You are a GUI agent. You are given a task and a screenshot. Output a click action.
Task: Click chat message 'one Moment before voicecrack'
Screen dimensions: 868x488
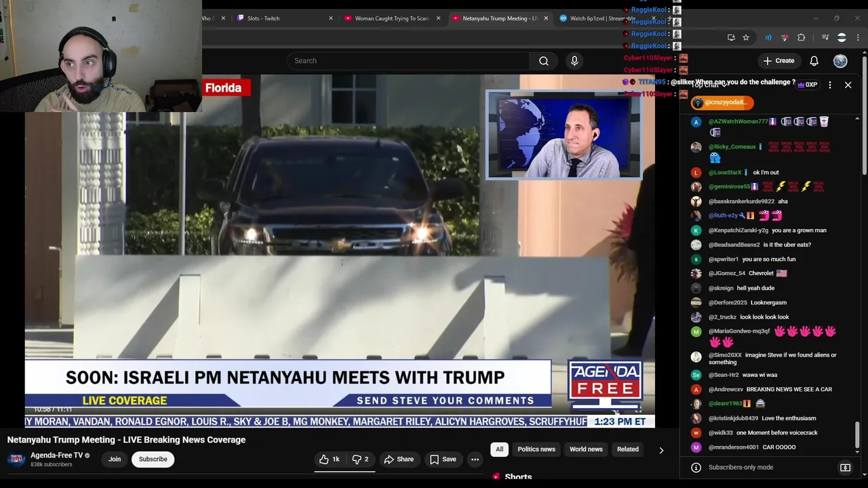(776, 432)
